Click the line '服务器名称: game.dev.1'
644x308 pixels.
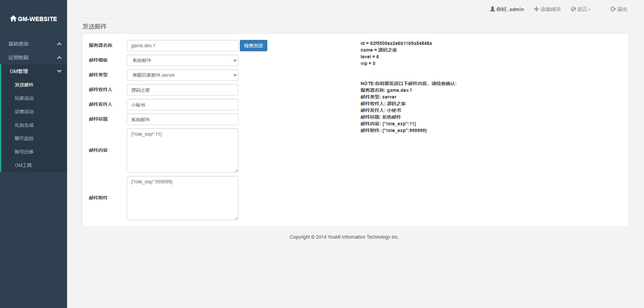(386, 90)
